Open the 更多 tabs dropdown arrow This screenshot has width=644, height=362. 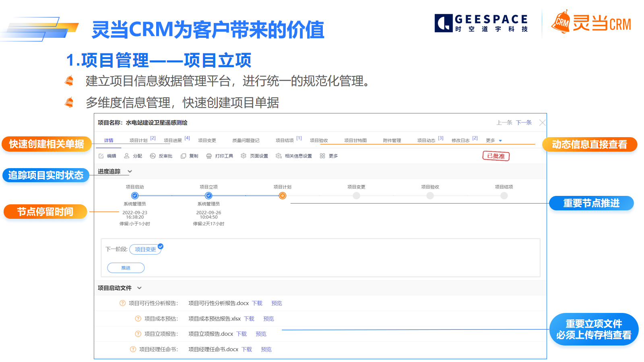tap(500, 141)
